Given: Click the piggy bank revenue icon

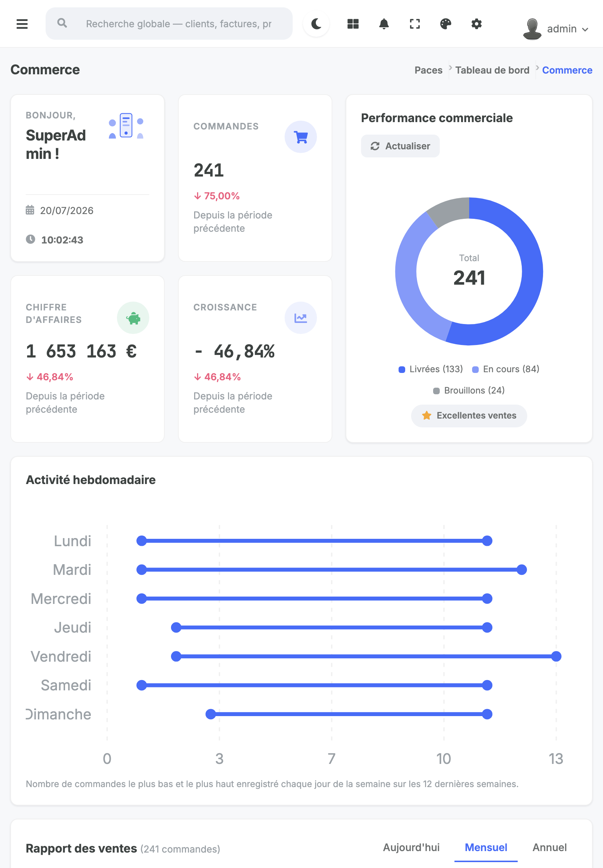Looking at the screenshot, I should coord(133,318).
